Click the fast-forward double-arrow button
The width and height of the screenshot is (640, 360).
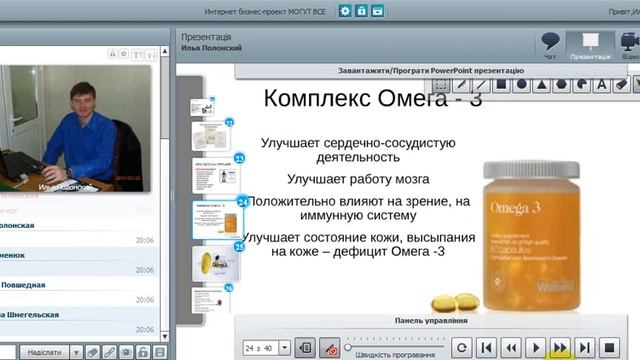coord(560,348)
